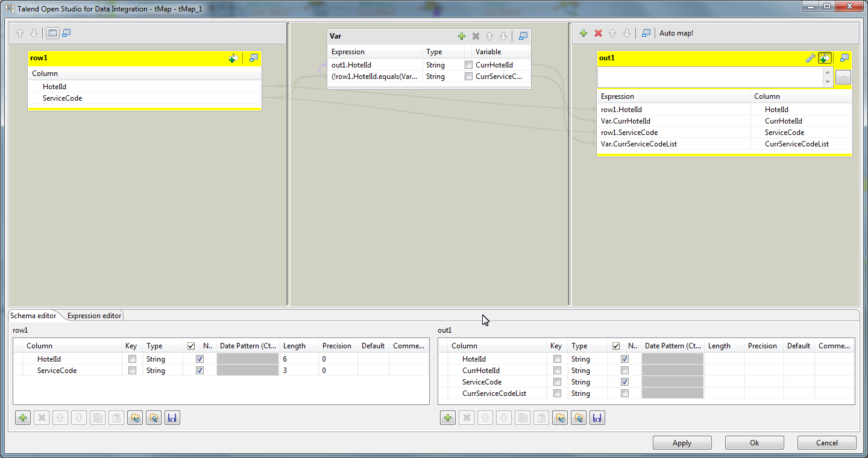Viewport: 868px width, 458px height.
Task: Select the Schema editor tab
Action: coord(33,315)
